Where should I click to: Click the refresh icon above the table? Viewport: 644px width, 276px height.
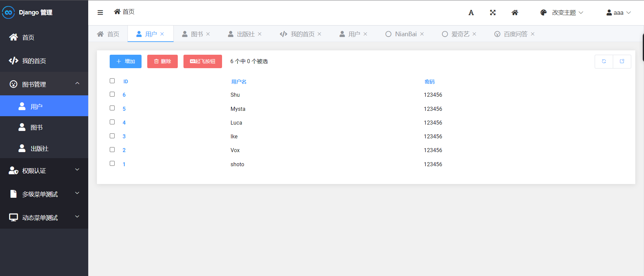604,61
